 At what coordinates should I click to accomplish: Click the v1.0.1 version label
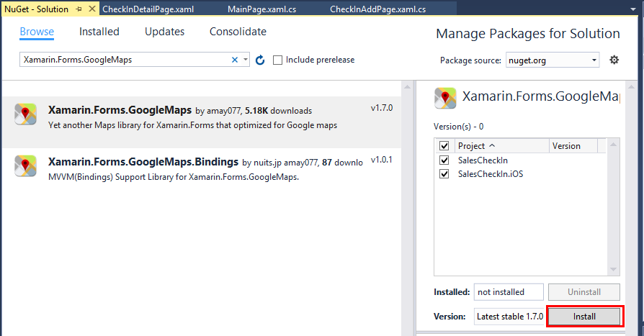pos(382,160)
